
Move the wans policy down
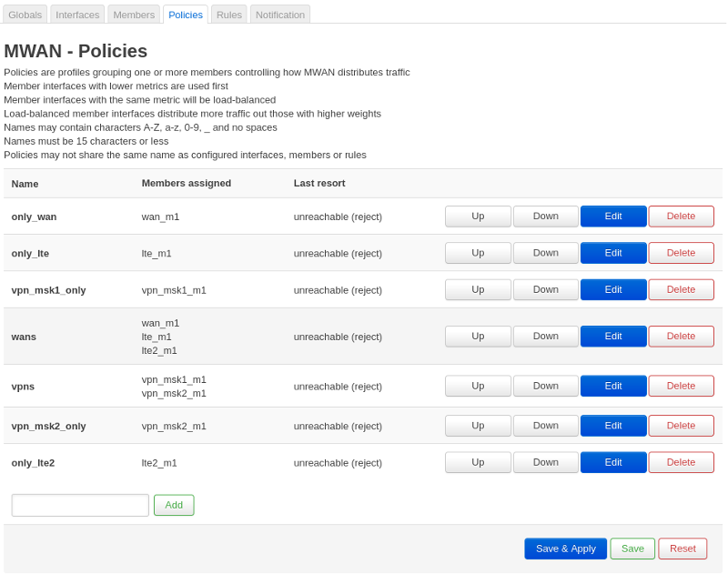[545, 337]
